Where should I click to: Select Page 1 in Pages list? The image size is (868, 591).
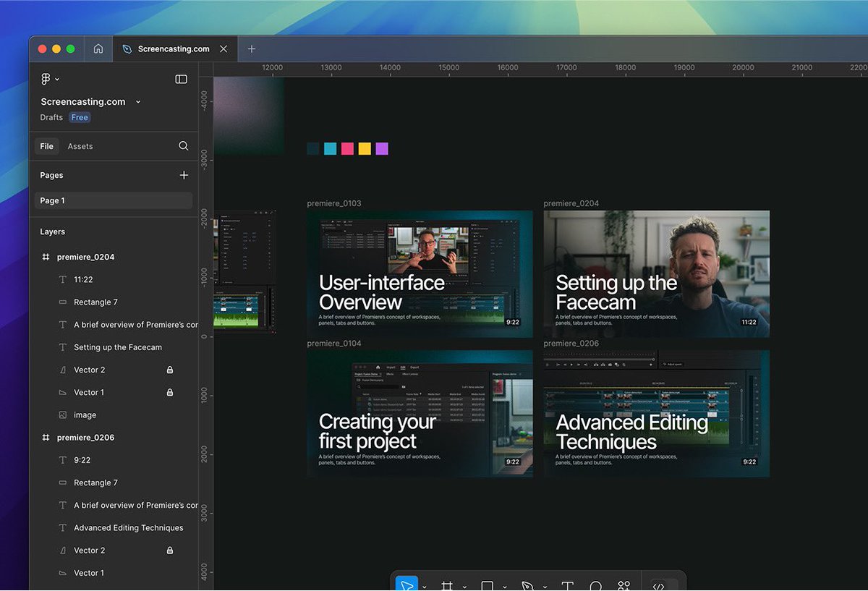114,200
